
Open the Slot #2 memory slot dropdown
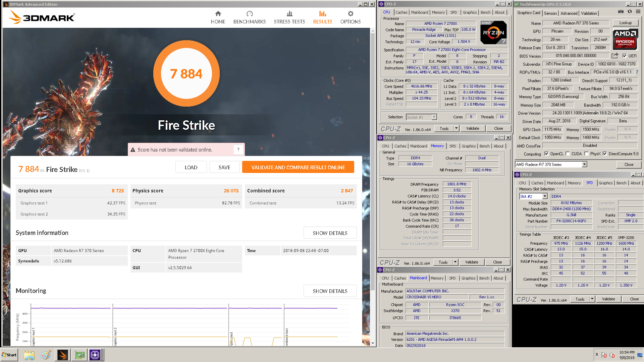[x=545, y=196]
